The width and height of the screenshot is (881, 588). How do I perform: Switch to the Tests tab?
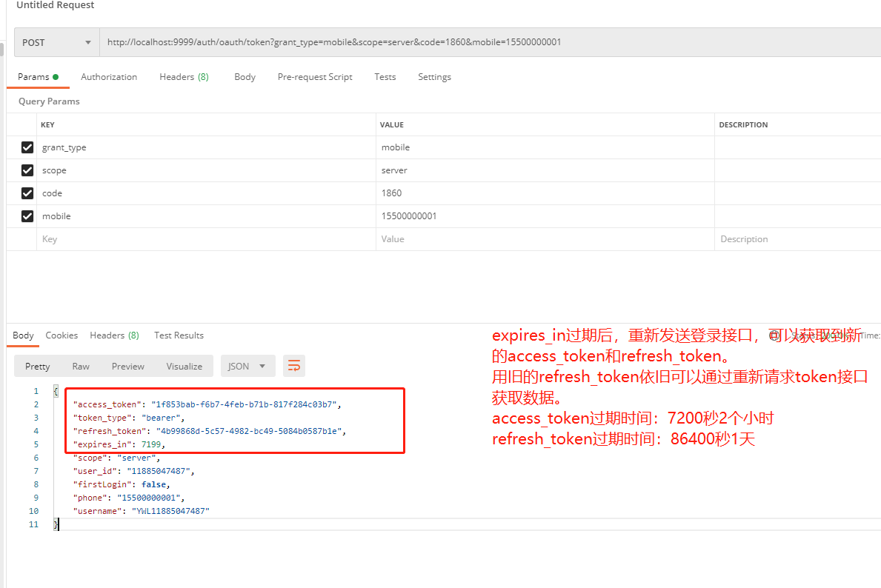[x=385, y=76]
